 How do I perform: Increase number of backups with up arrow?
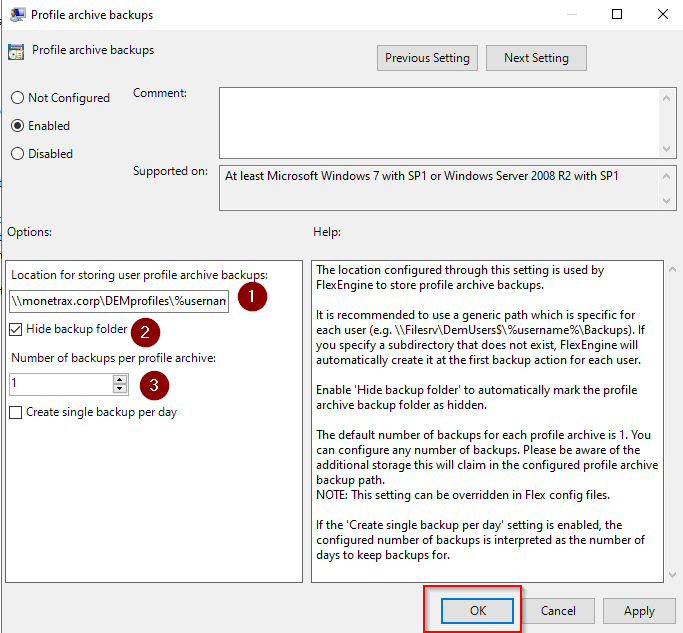120,379
